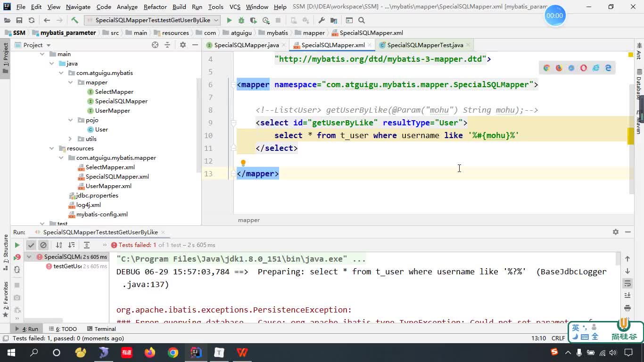
Task: Run with coverage icon
Action: (x=254, y=20)
